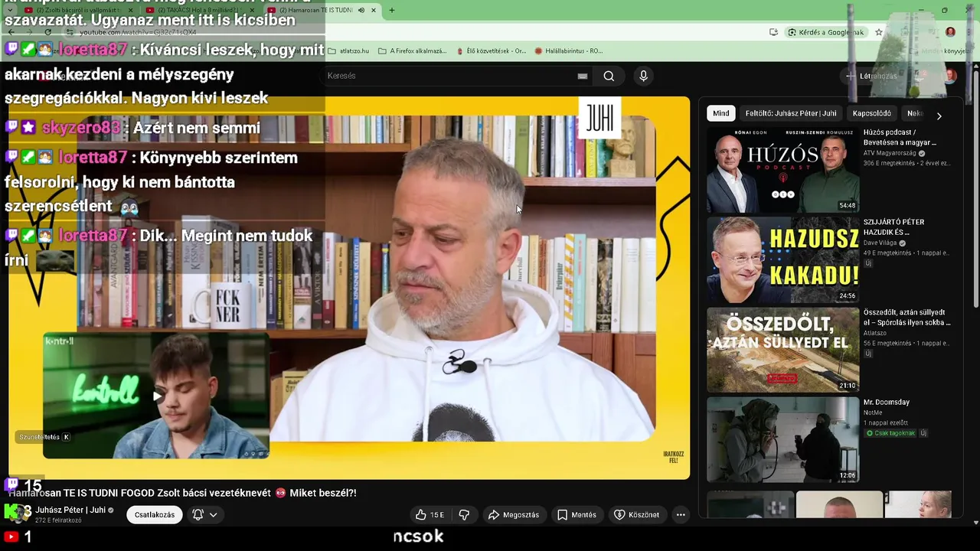This screenshot has height=551, width=980.
Task: Open Mr. Doomsday video thumbnail
Action: click(782, 439)
